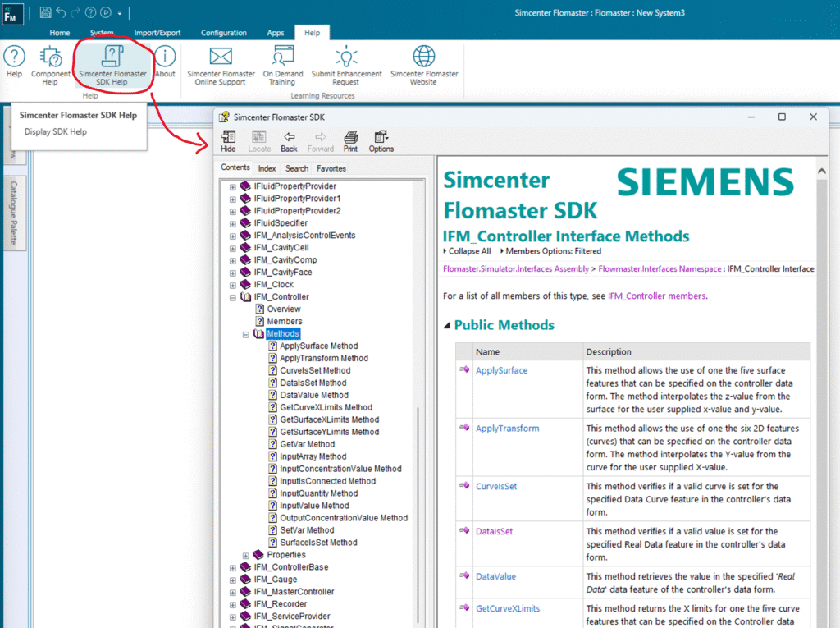Select IFM_MasterController in the contents tree

(x=294, y=592)
